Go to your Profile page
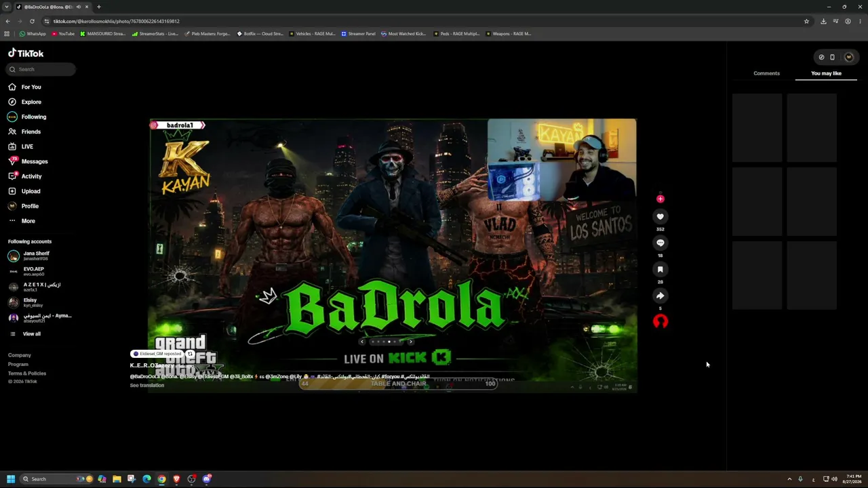Image resolution: width=868 pixels, height=488 pixels. pyautogui.click(x=23, y=206)
